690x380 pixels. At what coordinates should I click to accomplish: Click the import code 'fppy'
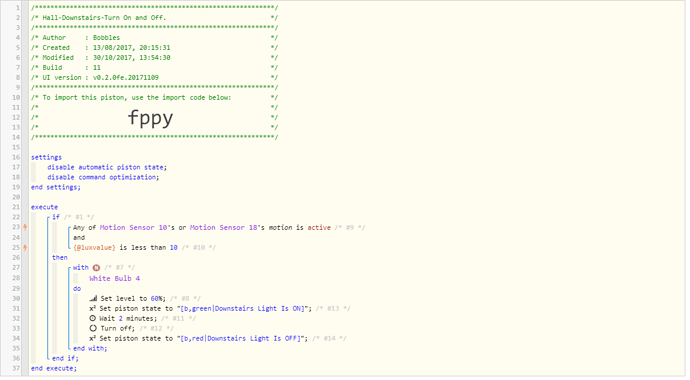(x=150, y=117)
